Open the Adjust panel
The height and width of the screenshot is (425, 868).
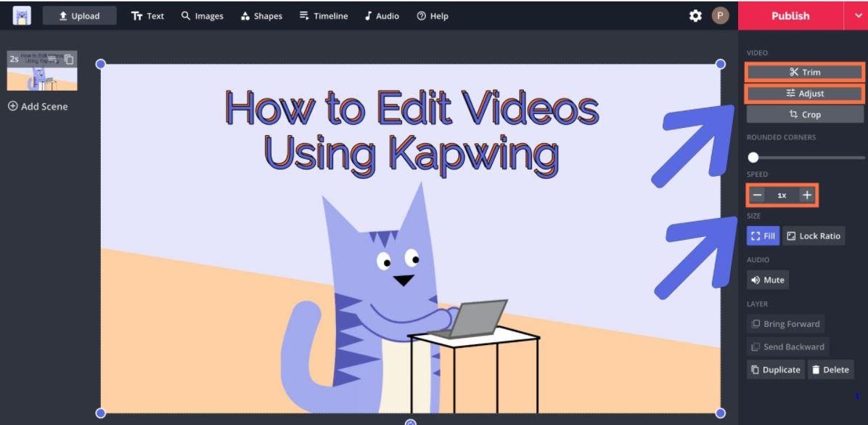[805, 94]
